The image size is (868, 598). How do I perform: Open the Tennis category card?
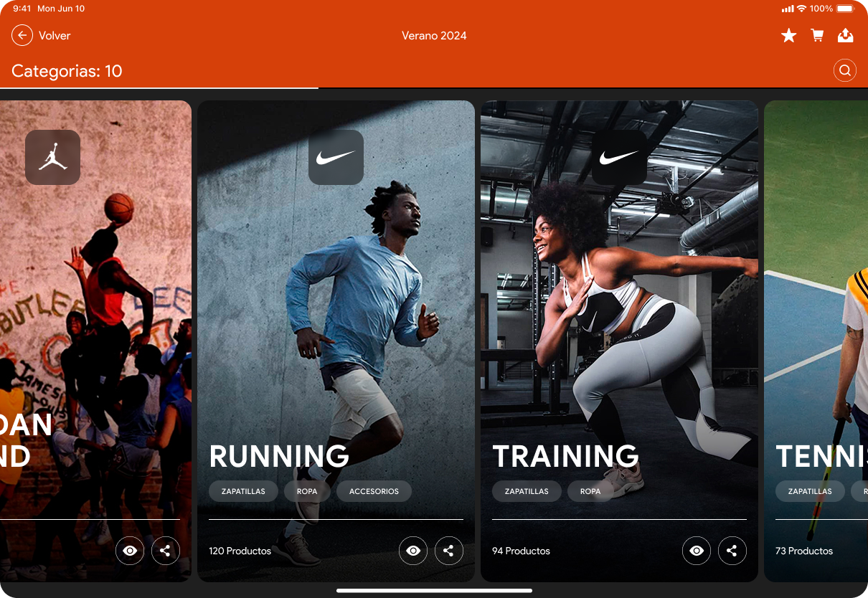coord(816,341)
